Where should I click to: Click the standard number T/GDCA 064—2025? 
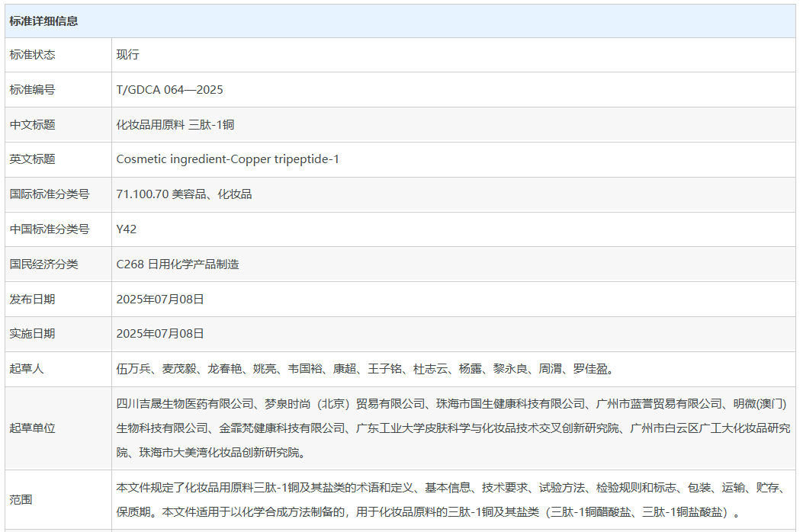169,90
